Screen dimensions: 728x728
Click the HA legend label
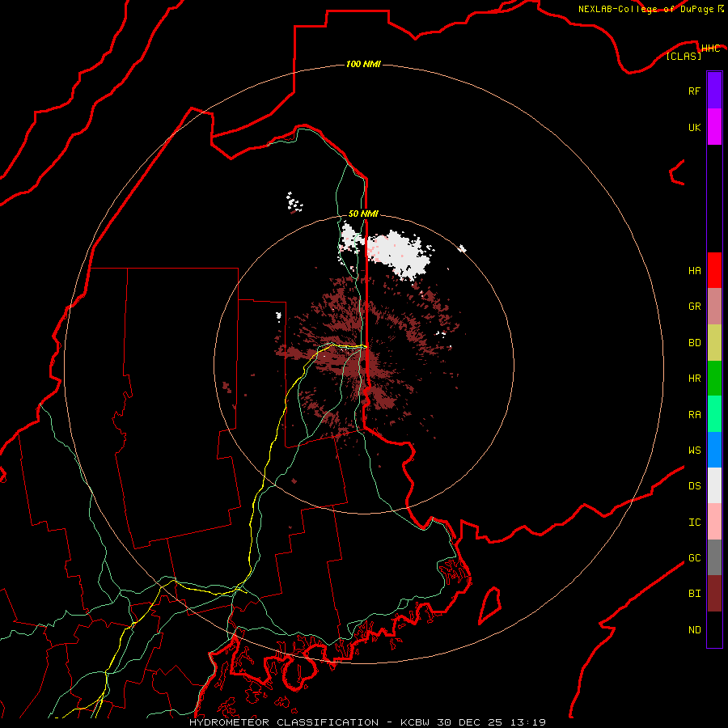point(694,271)
